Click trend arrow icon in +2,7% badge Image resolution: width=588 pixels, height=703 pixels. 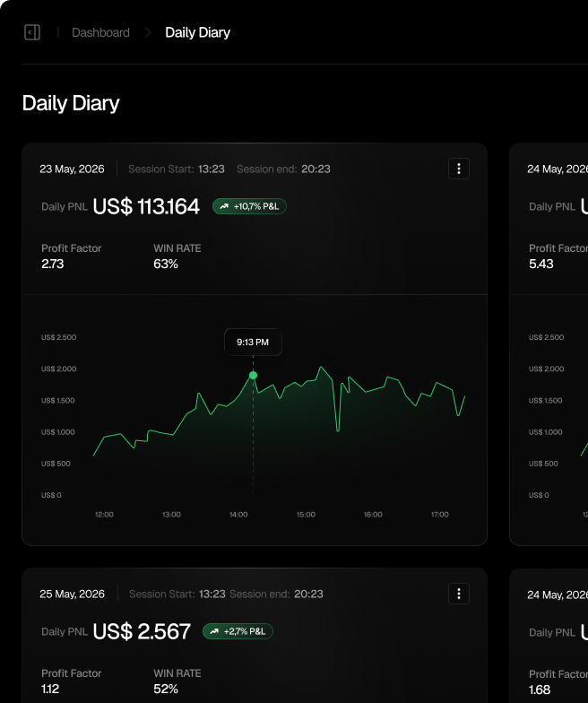pyautogui.click(x=213, y=631)
